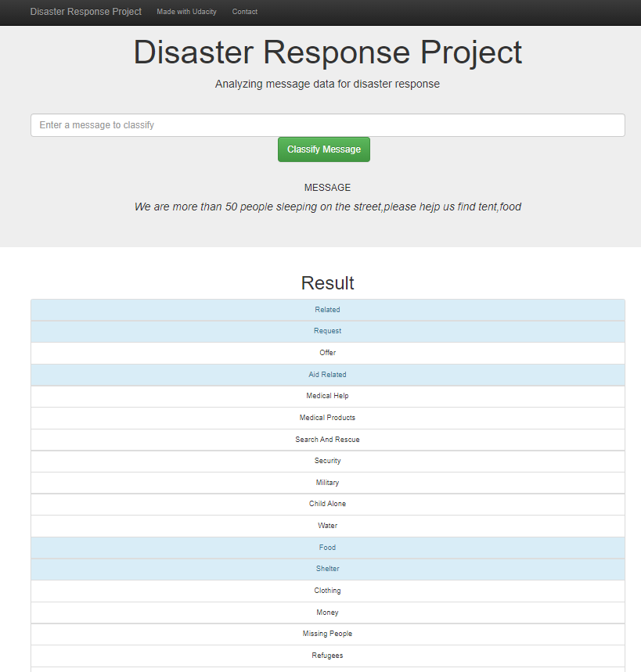Open the Contact nav link
641x672 pixels.
pyautogui.click(x=245, y=12)
